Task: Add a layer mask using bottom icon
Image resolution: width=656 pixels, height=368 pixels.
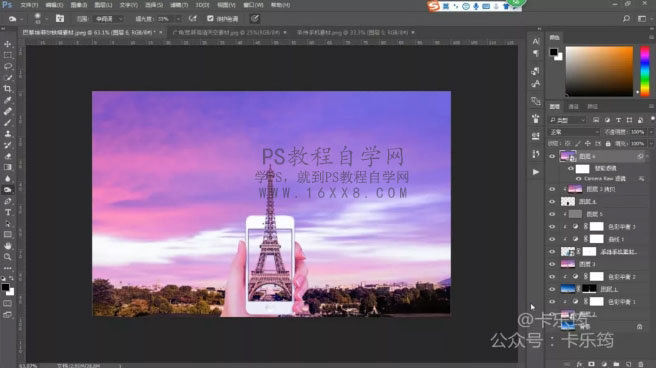Action: pos(591,364)
